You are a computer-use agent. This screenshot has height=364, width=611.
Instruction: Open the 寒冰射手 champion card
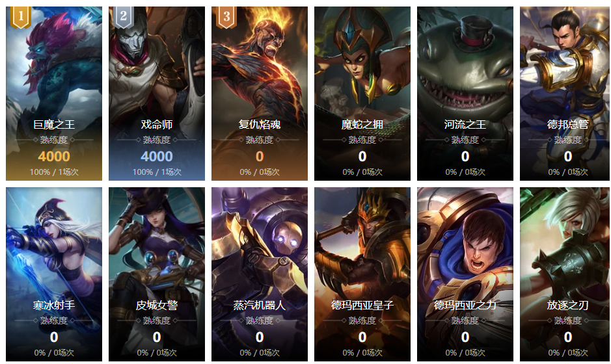coord(54,274)
